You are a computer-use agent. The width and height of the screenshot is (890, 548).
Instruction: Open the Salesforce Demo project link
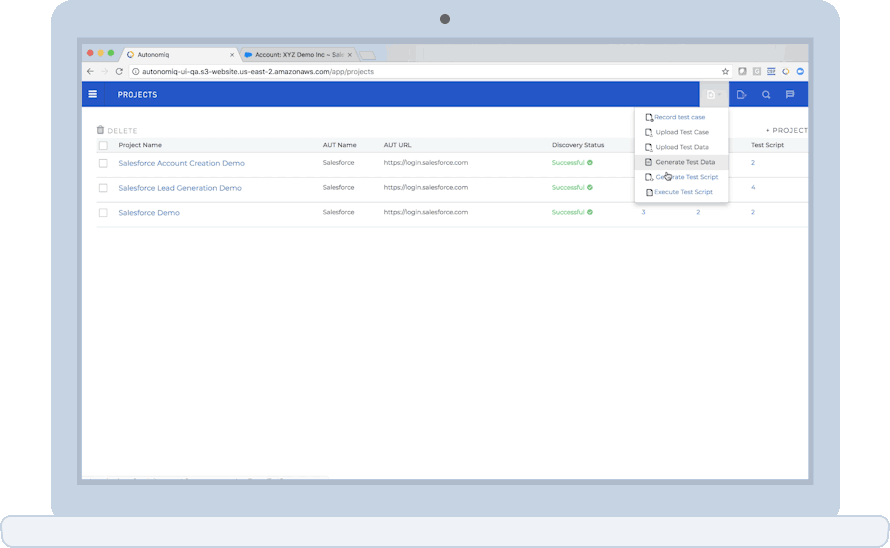pyautogui.click(x=149, y=212)
